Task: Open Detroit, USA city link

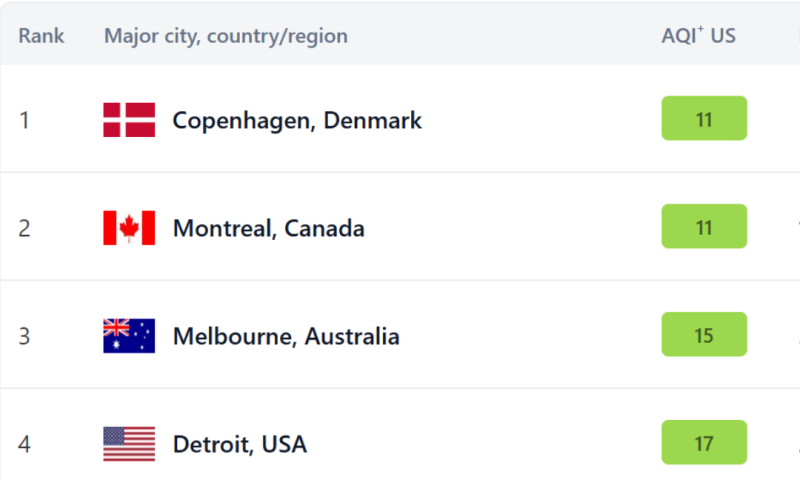Action: (240, 444)
